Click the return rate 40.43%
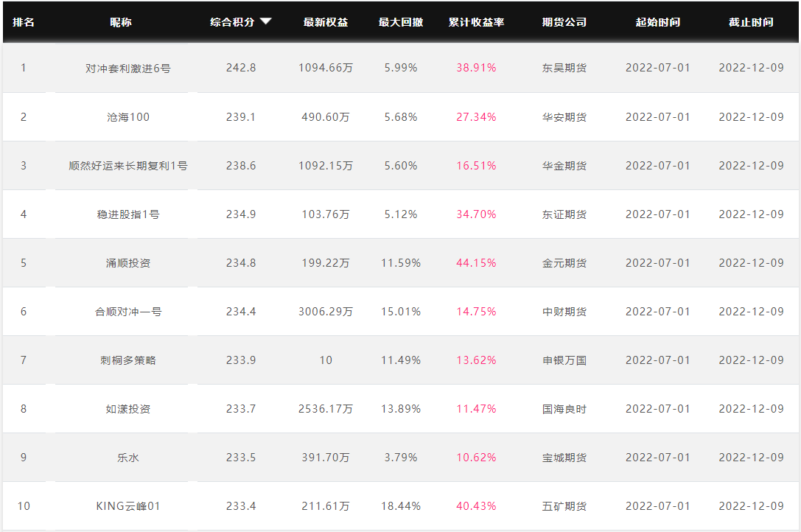The image size is (801, 532). (476, 506)
